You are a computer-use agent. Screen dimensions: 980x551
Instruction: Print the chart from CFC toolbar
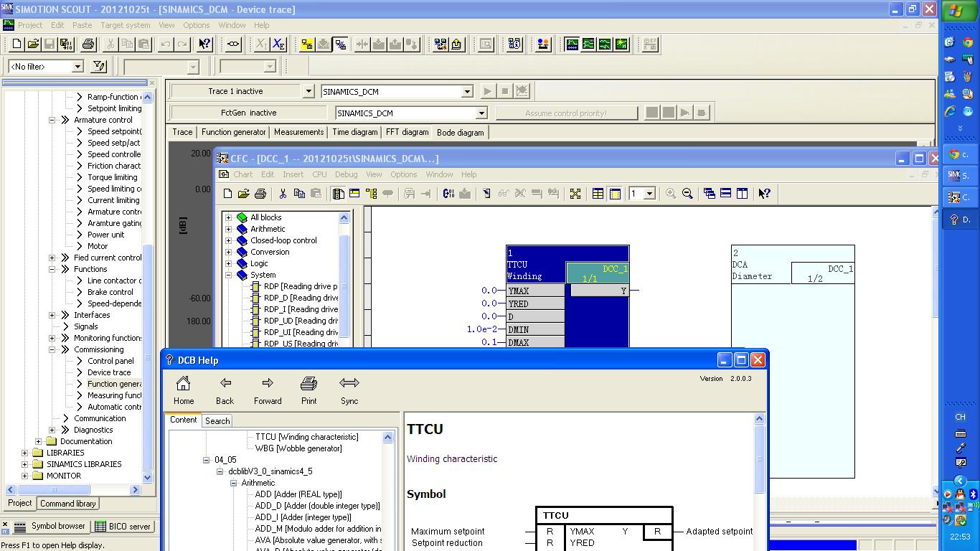tap(260, 194)
